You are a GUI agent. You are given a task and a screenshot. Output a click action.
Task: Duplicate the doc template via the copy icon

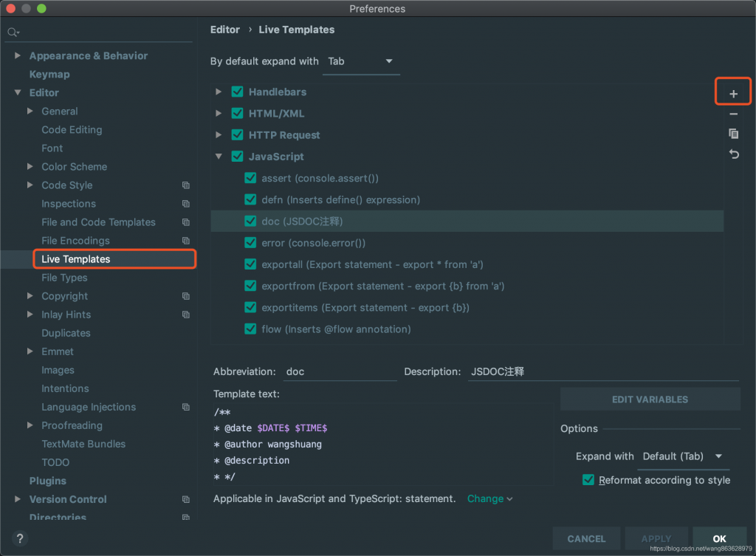point(732,134)
